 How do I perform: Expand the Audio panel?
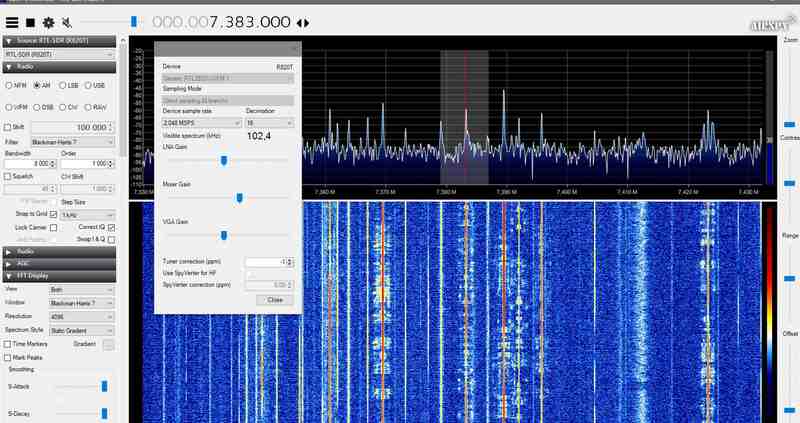click(x=60, y=252)
